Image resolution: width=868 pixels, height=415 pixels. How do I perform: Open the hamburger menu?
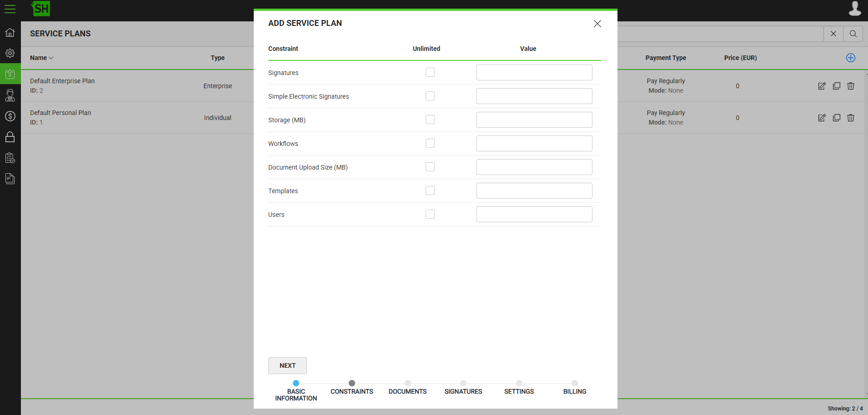[x=10, y=9]
